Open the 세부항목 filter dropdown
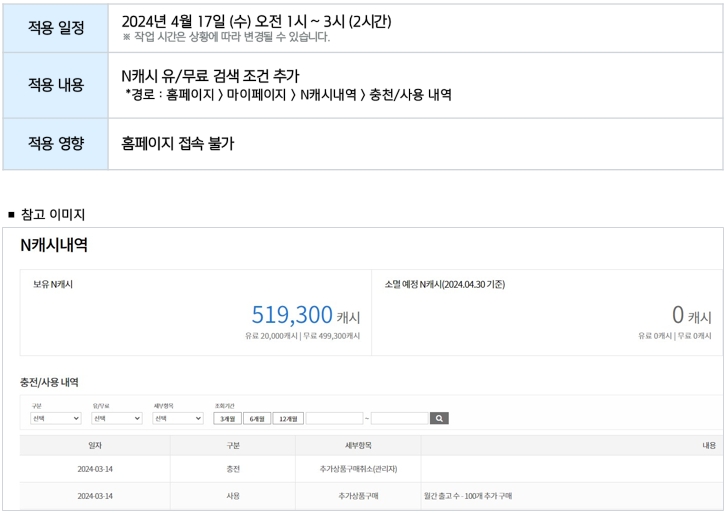The width and height of the screenshot is (725, 514). (177, 418)
